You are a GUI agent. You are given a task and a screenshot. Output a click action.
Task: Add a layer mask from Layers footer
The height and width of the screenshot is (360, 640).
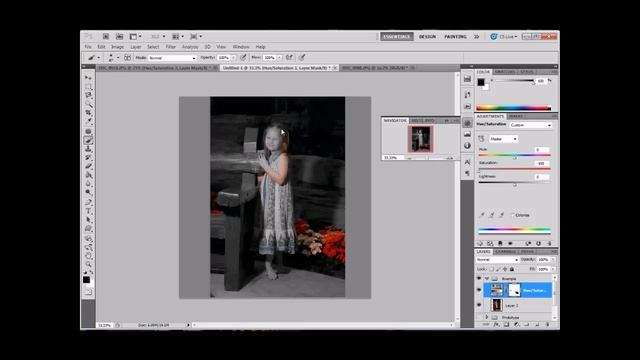507,325
